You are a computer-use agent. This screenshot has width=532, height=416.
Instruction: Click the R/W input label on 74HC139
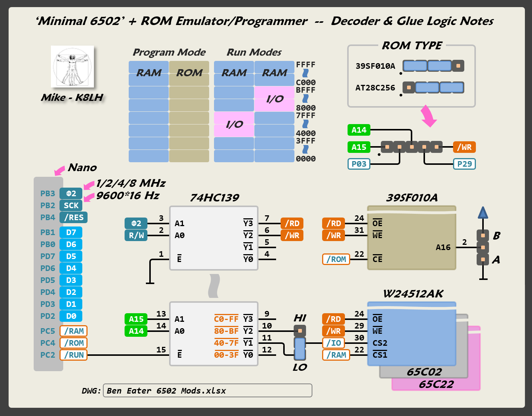point(136,235)
